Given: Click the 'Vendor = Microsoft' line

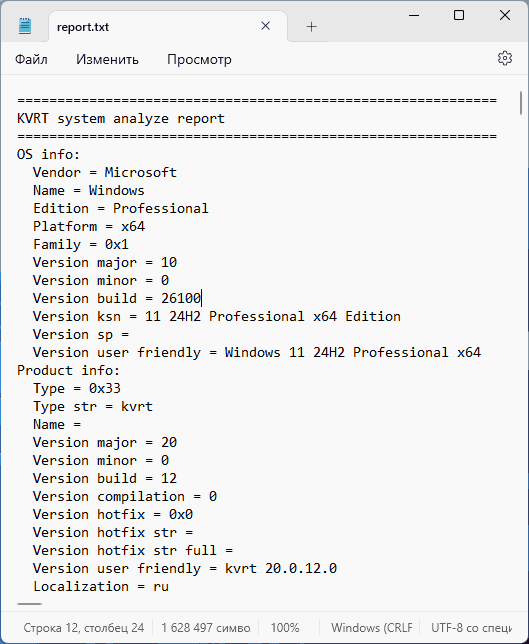Looking at the screenshot, I should 105,172.
